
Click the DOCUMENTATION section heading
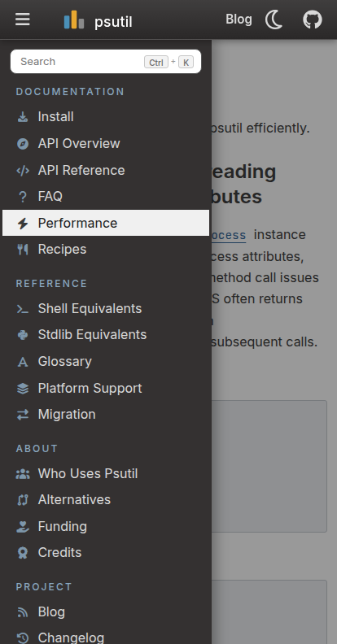[x=70, y=92]
